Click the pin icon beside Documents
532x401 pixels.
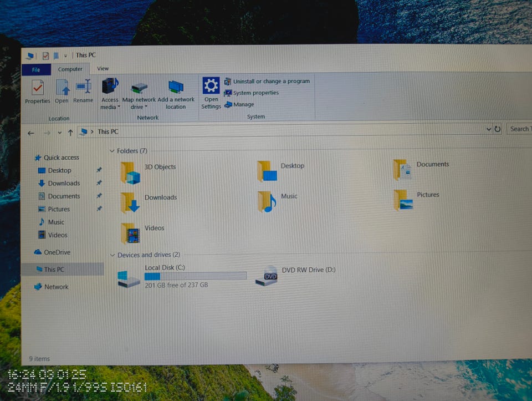tap(99, 196)
